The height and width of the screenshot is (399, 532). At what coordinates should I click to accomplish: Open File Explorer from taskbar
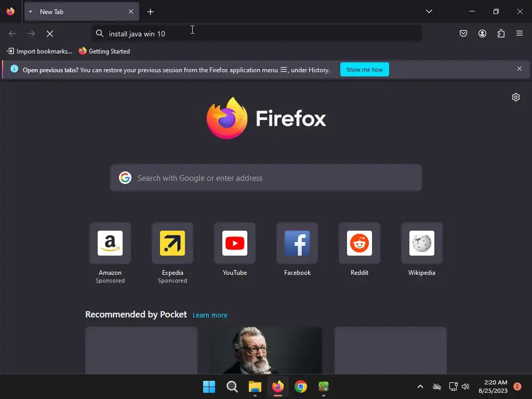pyautogui.click(x=255, y=387)
